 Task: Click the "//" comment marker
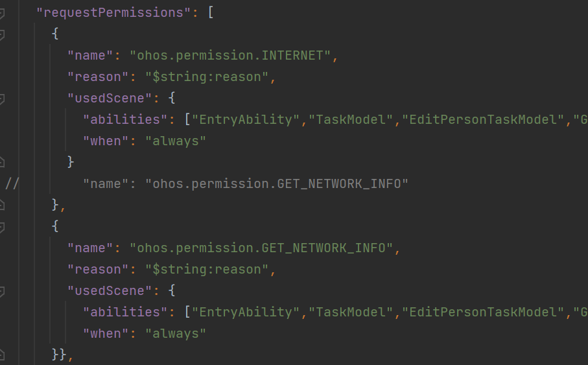[x=12, y=183]
